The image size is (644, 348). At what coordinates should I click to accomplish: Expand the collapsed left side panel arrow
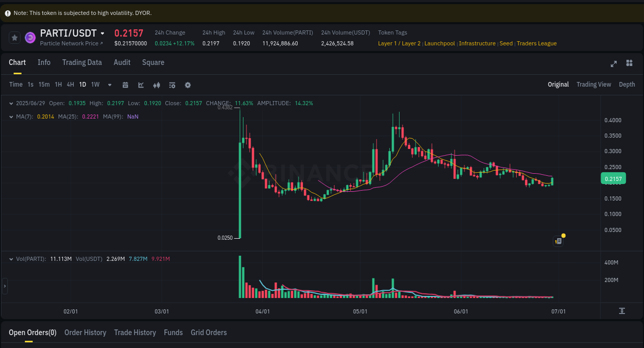click(4, 285)
